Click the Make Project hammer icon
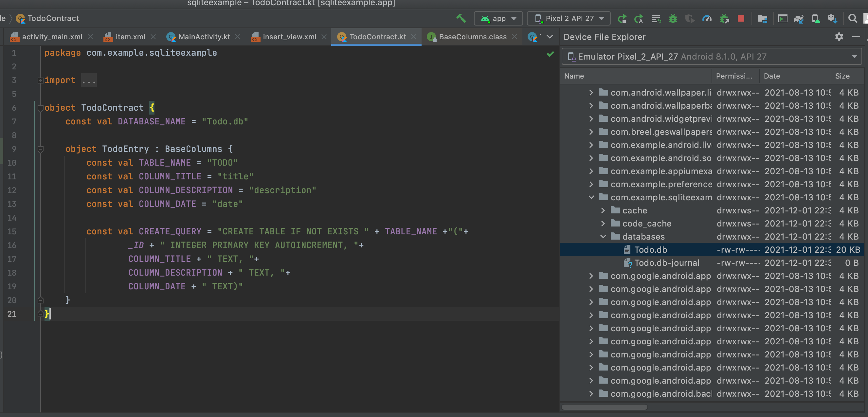This screenshot has width=868, height=417. 461,18
